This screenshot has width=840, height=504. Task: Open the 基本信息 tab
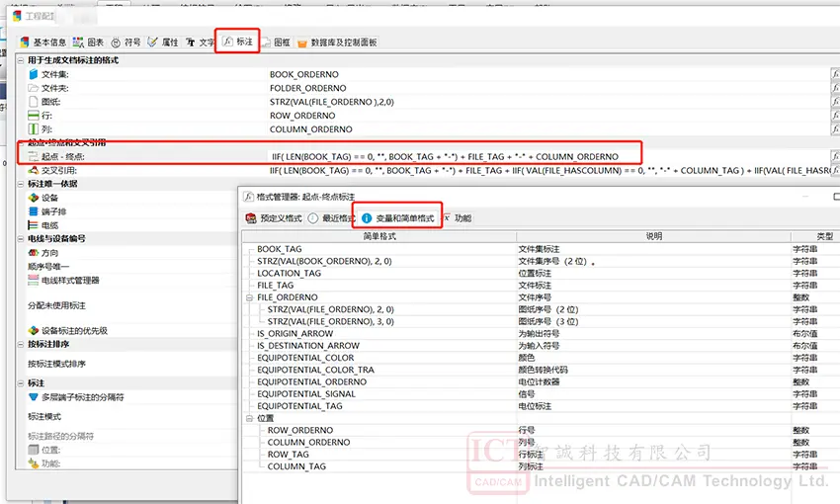42,42
